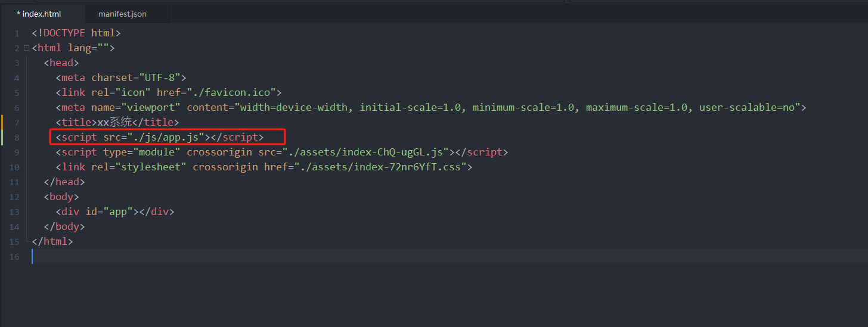Click the closing </title> tag
868x327 pixels.
point(156,122)
